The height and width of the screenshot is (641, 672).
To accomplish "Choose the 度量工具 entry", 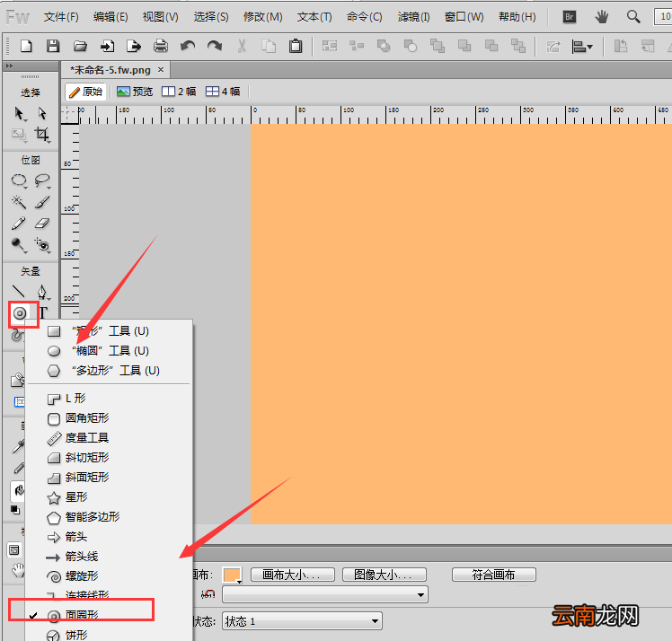I will (109, 437).
